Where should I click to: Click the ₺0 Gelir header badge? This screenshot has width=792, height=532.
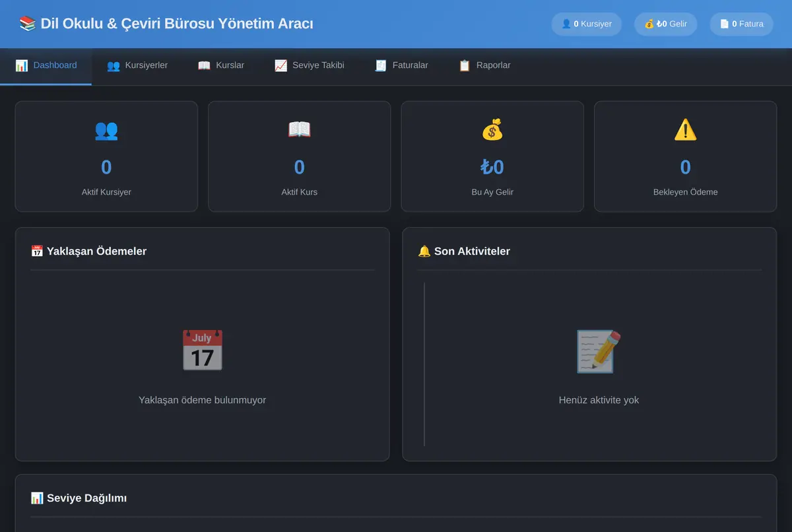click(x=665, y=24)
